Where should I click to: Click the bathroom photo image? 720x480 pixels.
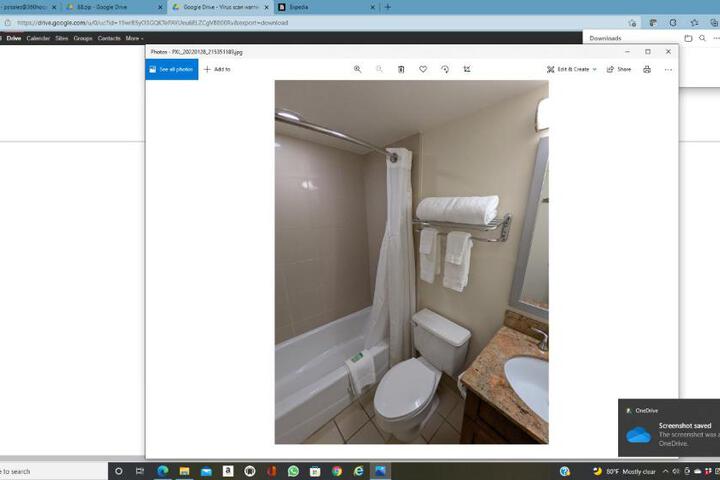[411, 262]
